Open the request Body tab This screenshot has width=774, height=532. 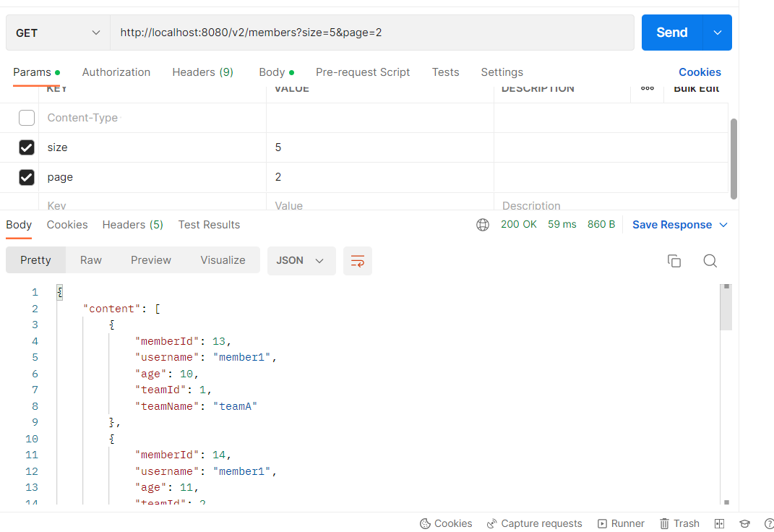click(x=276, y=72)
